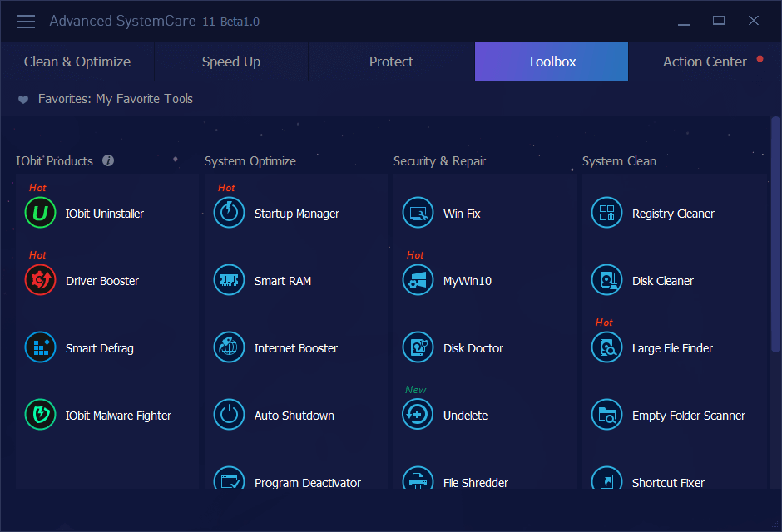The width and height of the screenshot is (782, 532).
Task: Click the Large File Finder label
Action: (672, 348)
